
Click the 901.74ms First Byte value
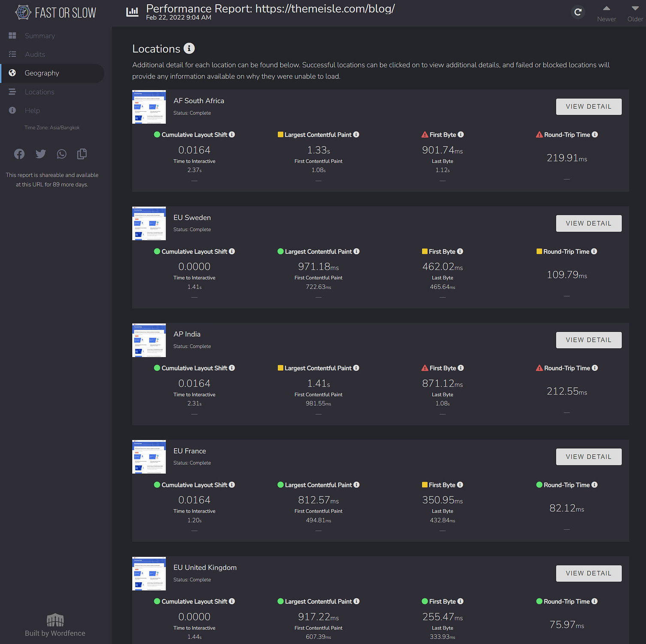pyautogui.click(x=443, y=150)
